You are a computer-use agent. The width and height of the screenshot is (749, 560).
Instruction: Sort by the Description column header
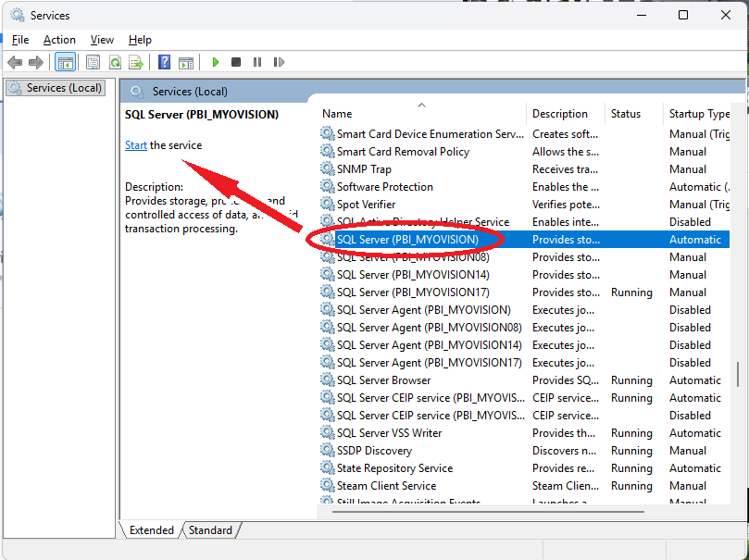(x=566, y=114)
